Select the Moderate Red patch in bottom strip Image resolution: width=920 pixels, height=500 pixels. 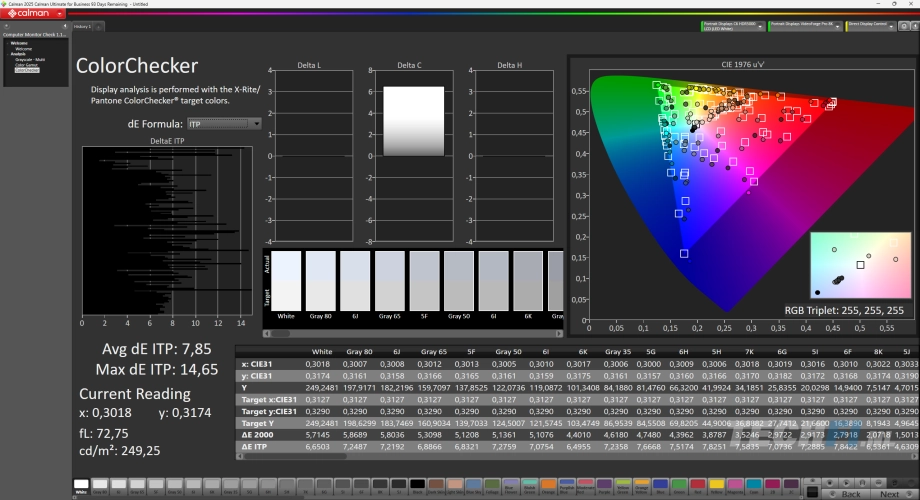click(586, 487)
